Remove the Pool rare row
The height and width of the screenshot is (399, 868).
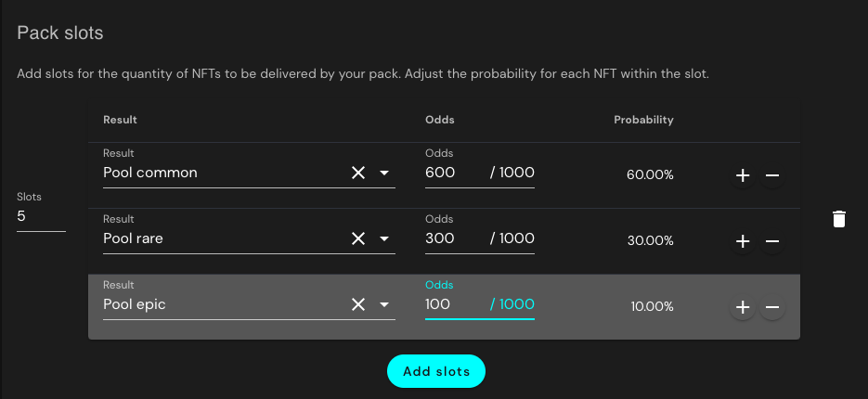(x=771, y=241)
